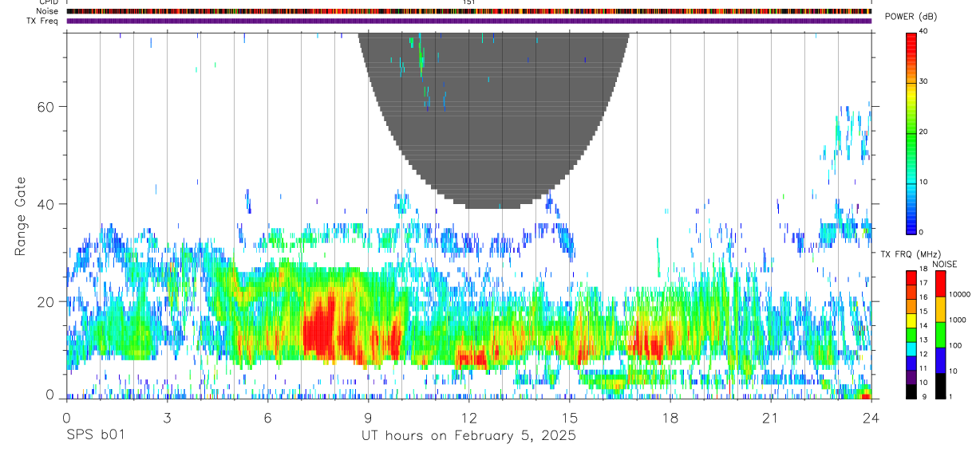Click the 12 hour tick label on the time axis
Screen dimensions: 980x452
pyautogui.click(x=469, y=418)
